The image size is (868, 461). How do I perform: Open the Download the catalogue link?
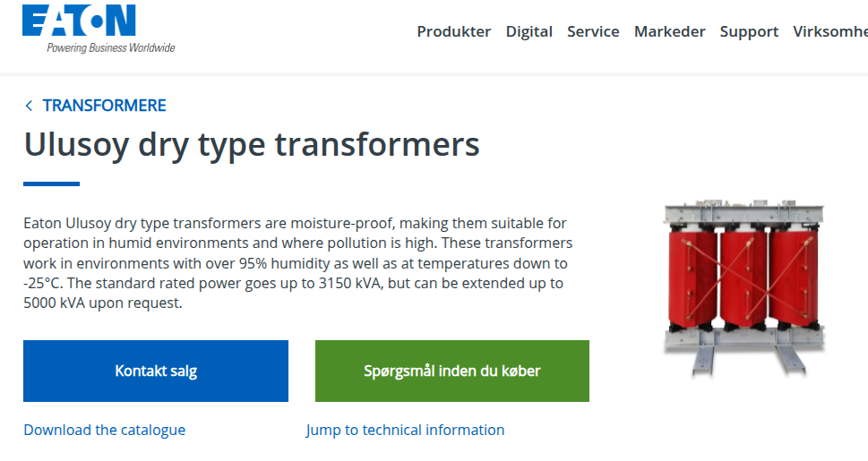104,430
